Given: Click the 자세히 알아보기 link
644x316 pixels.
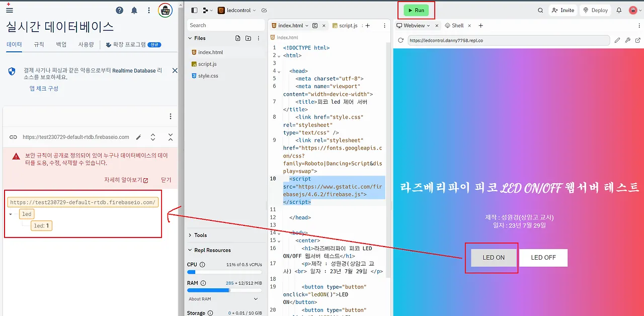Looking at the screenshot, I should [x=126, y=180].
